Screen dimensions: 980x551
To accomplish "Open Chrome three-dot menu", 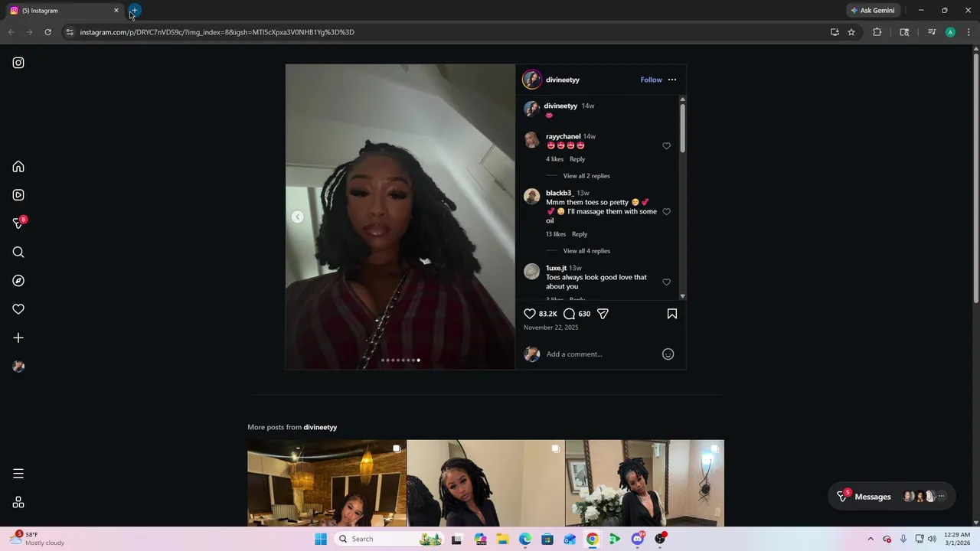I will [969, 32].
